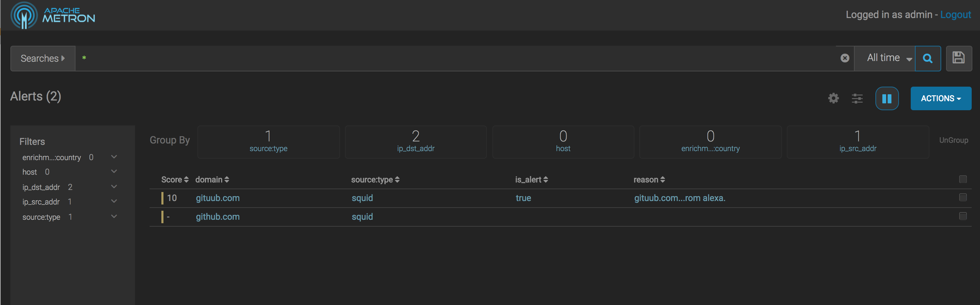The height and width of the screenshot is (305, 980).
Task: Sort by Score column arrows
Action: 186,180
